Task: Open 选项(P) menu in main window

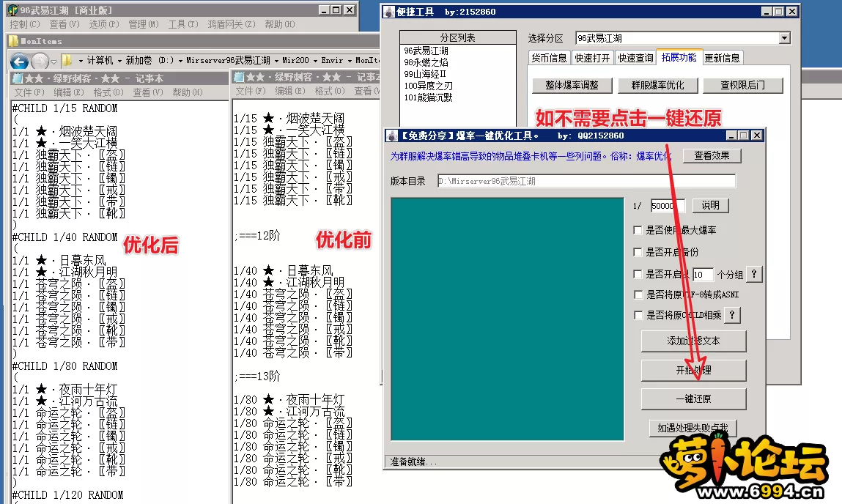Action: coord(103,24)
